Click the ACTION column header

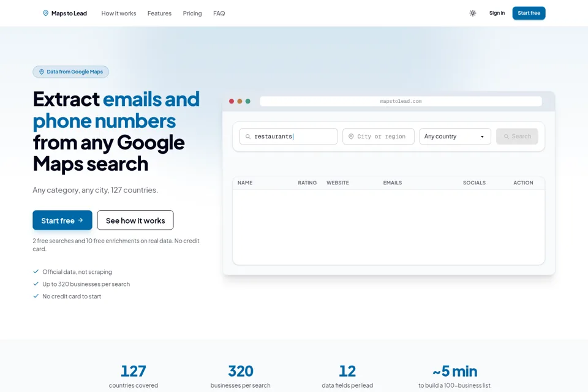coord(523,183)
